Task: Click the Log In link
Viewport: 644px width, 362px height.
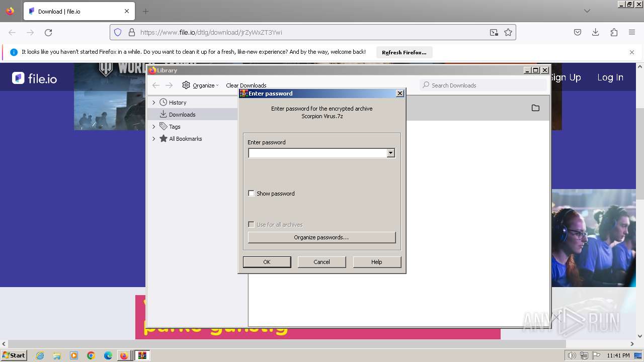Action: (610, 77)
